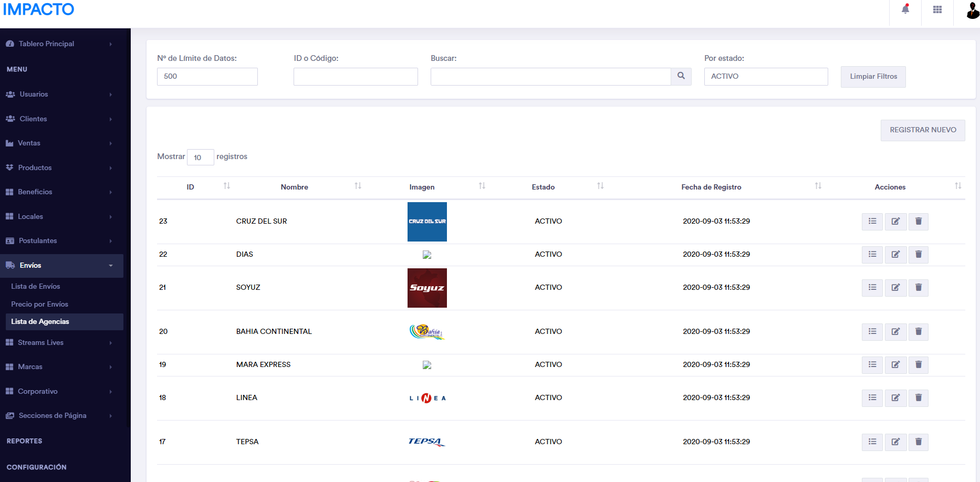Click the search magnifier icon
The height and width of the screenshot is (482, 980).
click(681, 76)
